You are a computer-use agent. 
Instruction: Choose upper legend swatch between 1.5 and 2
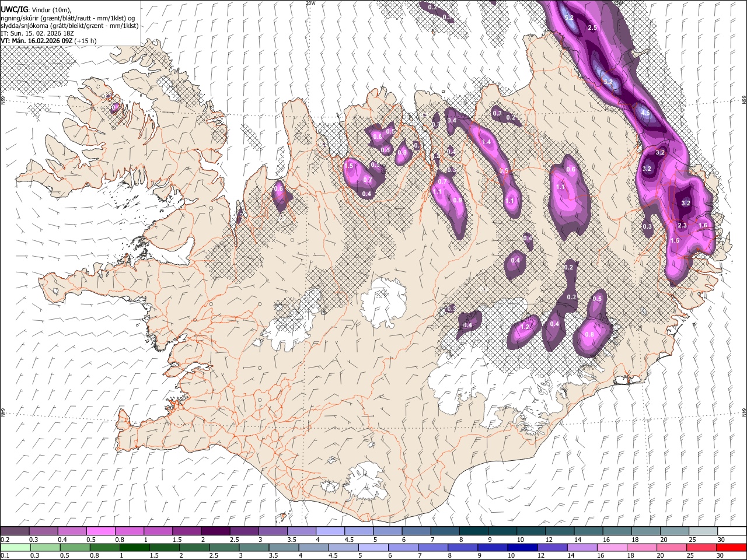point(186,531)
